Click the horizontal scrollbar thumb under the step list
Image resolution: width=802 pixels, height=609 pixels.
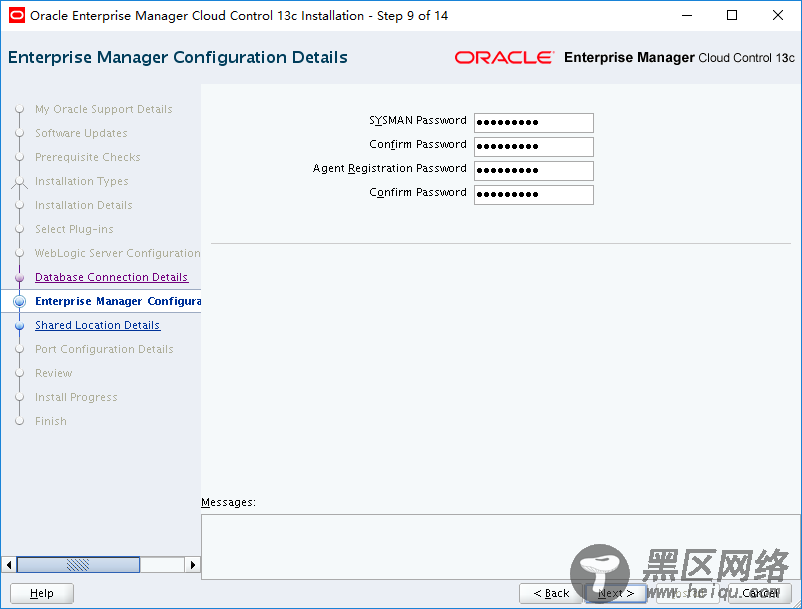pos(78,565)
